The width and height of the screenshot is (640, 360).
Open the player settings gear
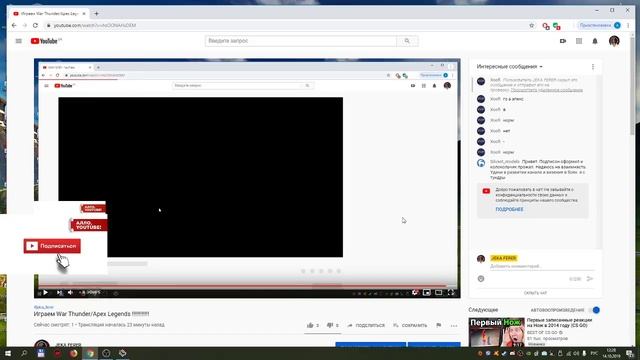(415, 292)
